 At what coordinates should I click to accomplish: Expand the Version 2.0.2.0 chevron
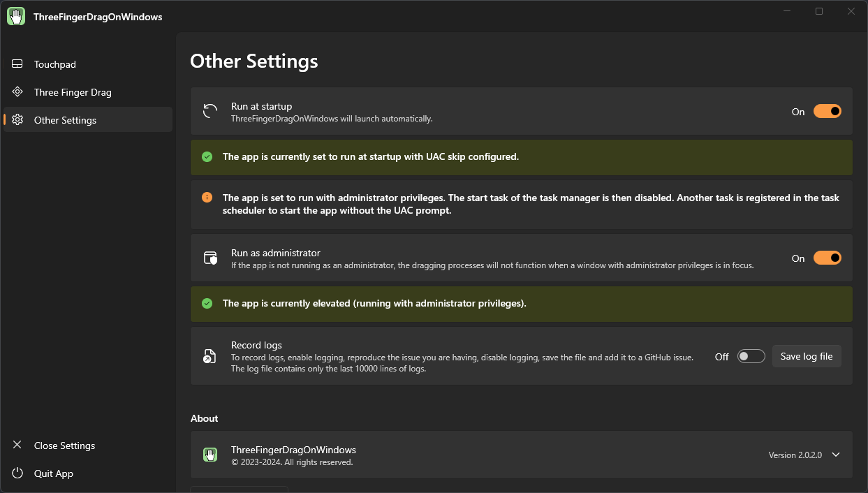point(836,455)
